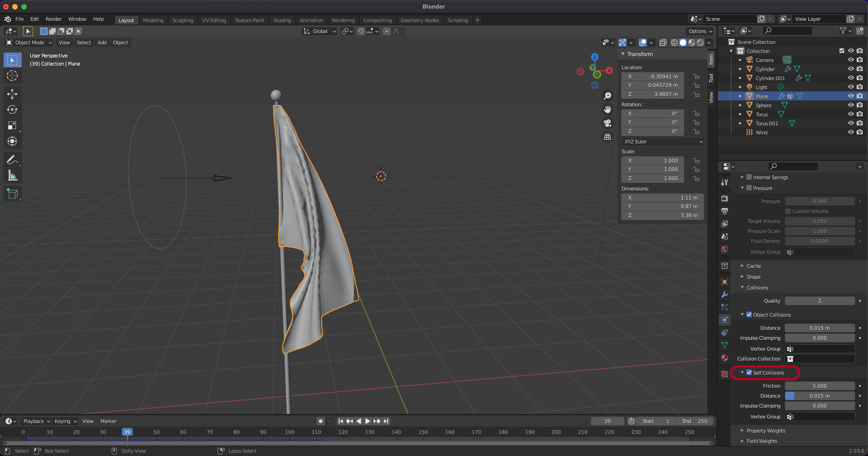The width and height of the screenshot is (868, 456).
Task: Click the pan view hand icon
Action: (x=607, y=109)
